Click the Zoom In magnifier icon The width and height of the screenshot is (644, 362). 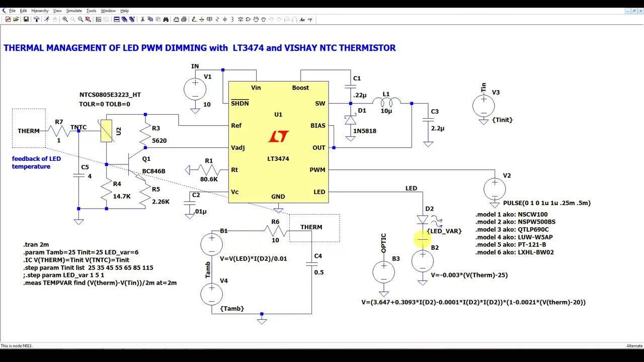pos(65,20)
